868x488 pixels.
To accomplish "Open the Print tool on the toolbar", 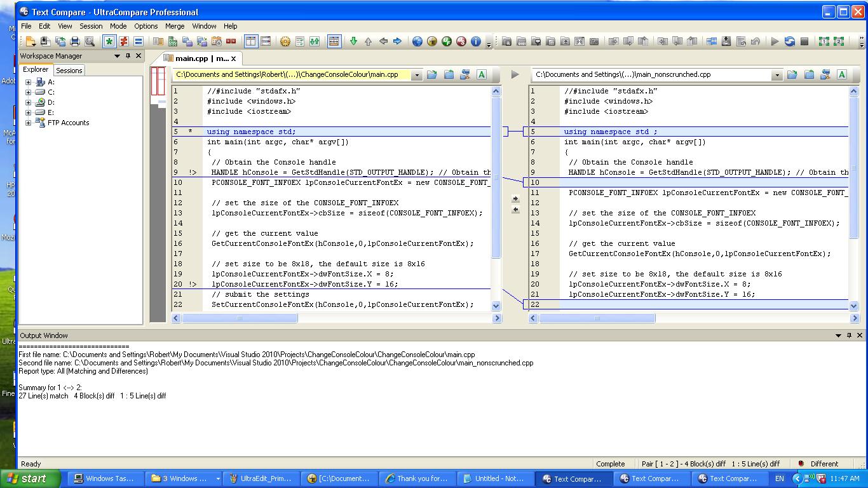I will click(x=75, y=41).
